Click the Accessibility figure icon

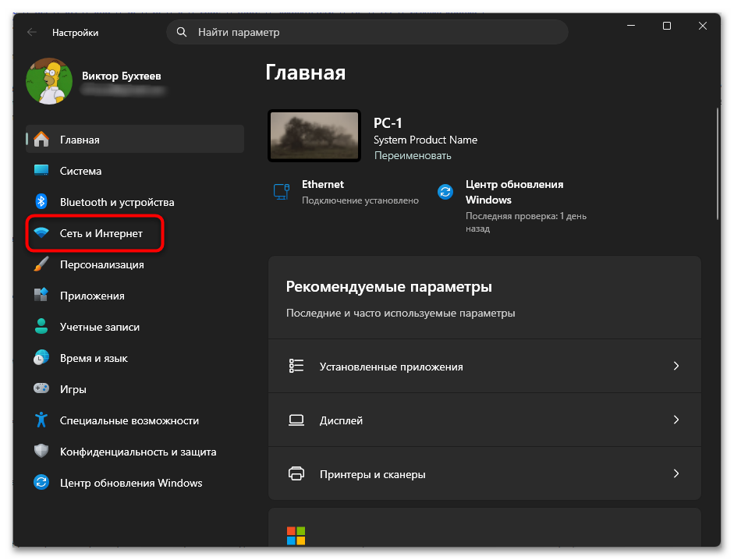41,420
